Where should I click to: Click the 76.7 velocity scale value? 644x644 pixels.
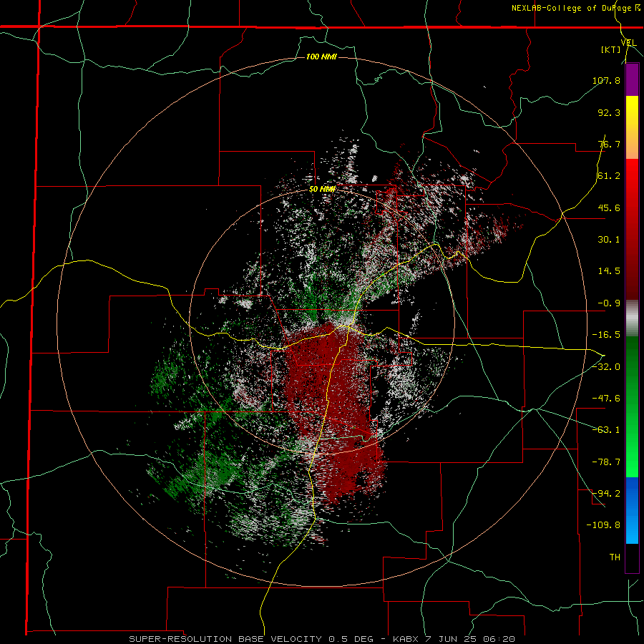609,144
